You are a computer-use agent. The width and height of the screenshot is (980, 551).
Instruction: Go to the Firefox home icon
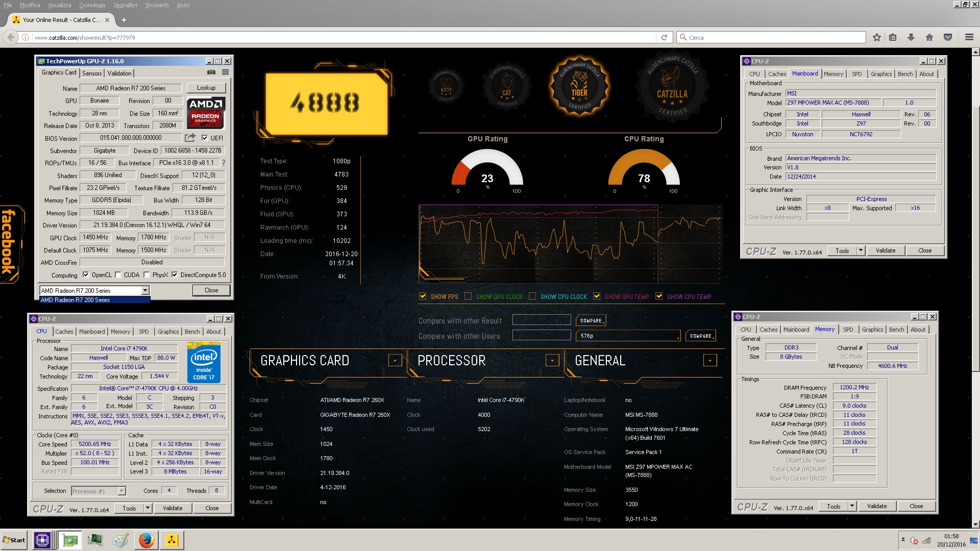[x=929, y=37]
